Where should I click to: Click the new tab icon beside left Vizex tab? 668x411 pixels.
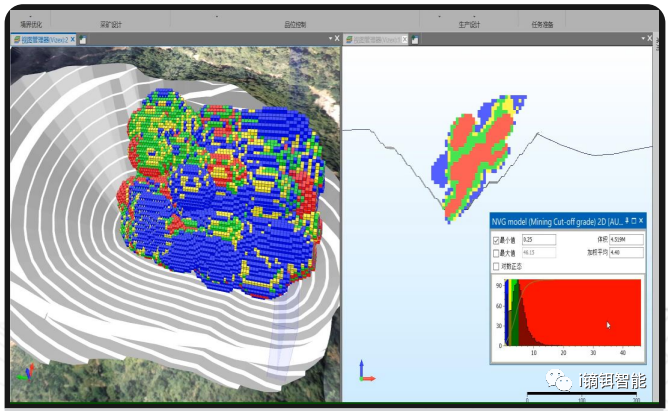[83, 40]
